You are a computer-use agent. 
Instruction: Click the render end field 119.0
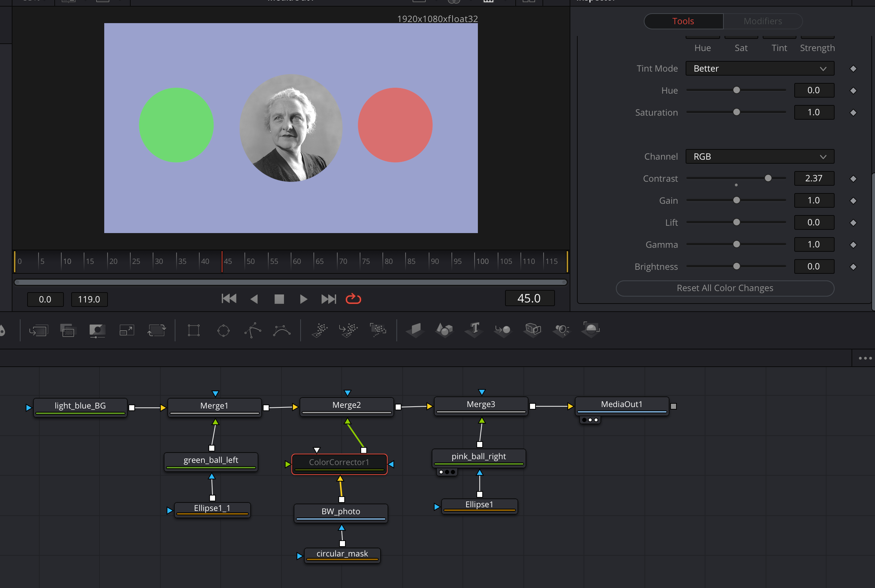[89, 299]
